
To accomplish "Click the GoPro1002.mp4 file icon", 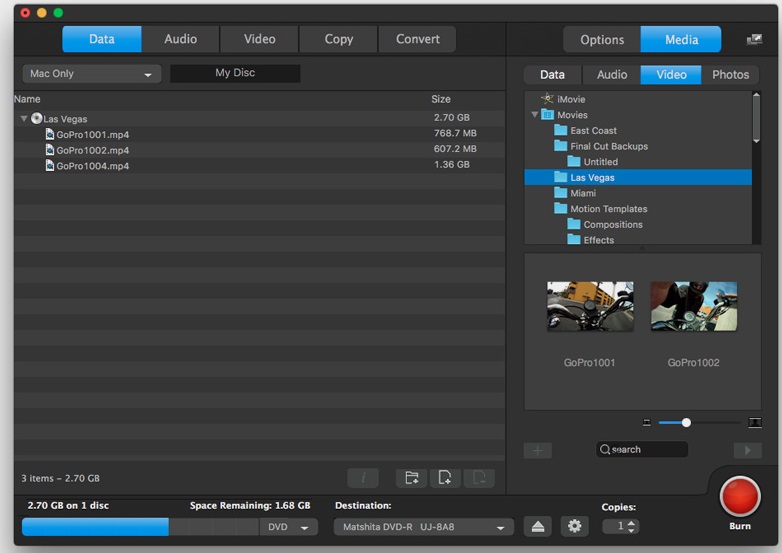I will [x=50, y=150].
